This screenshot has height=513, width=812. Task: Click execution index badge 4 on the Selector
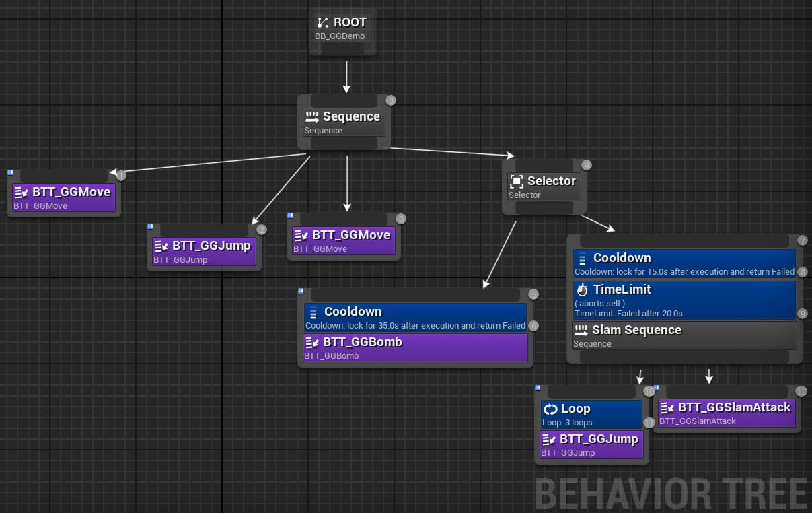[x=587, y=165]
